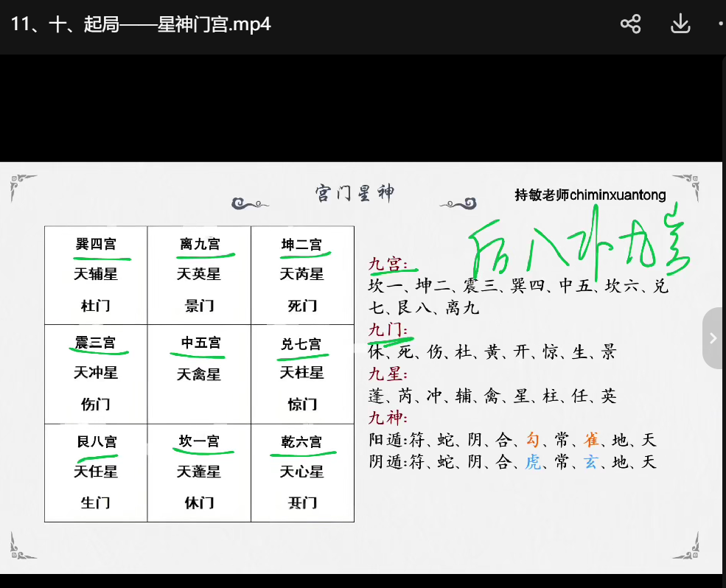
Task: Select the 坤二宫 cell in the grid
Action: pos(302,275)
